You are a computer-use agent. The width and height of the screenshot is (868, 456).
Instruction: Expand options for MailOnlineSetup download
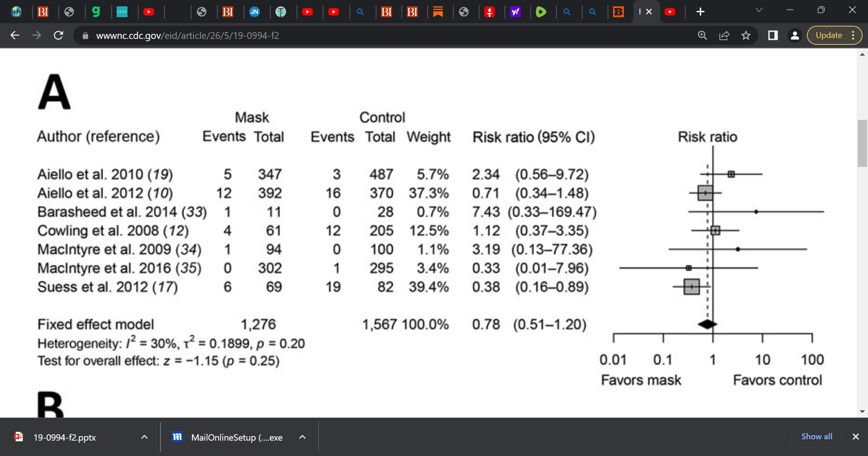tap(302, 437)
